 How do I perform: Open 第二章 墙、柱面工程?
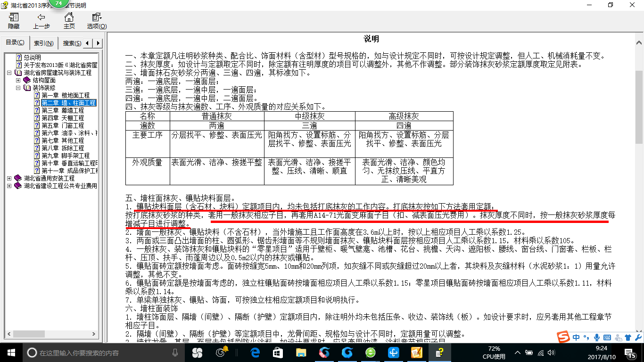click(68, 103)
